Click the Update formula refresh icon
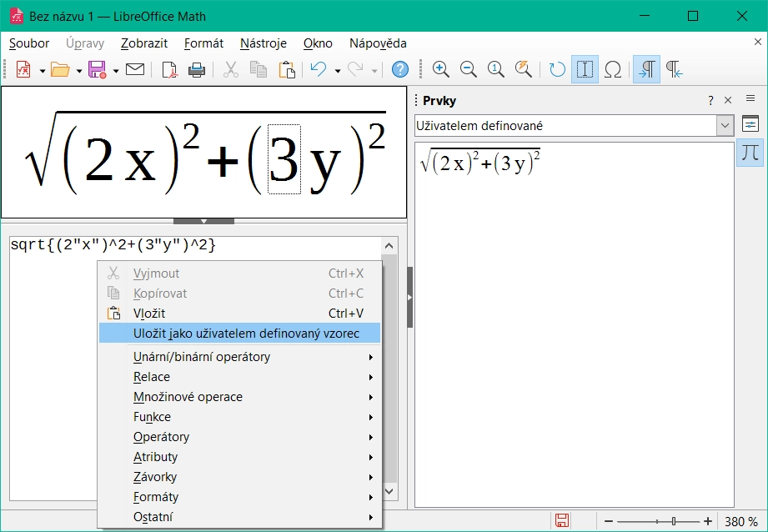 (557, 70)
